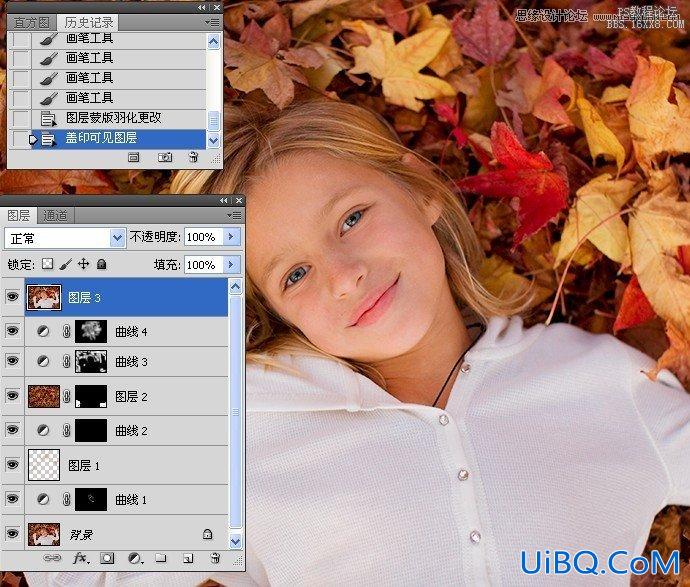Delete current history state trash icon

click(x=194, y=157)
